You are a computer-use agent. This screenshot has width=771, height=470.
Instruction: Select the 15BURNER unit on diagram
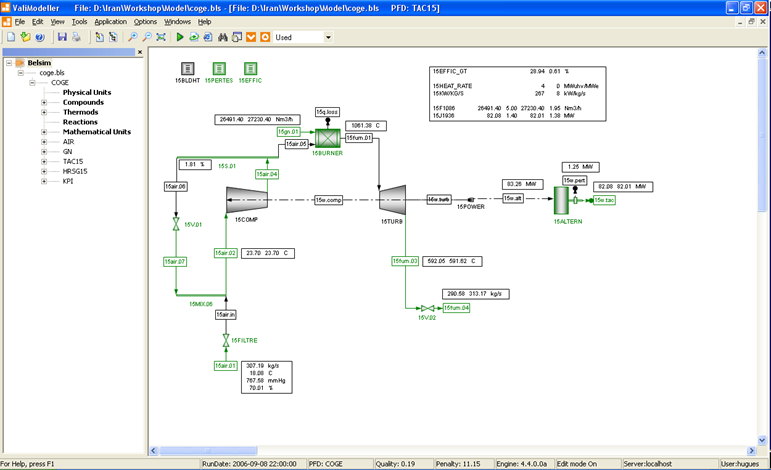click(327, 138)
